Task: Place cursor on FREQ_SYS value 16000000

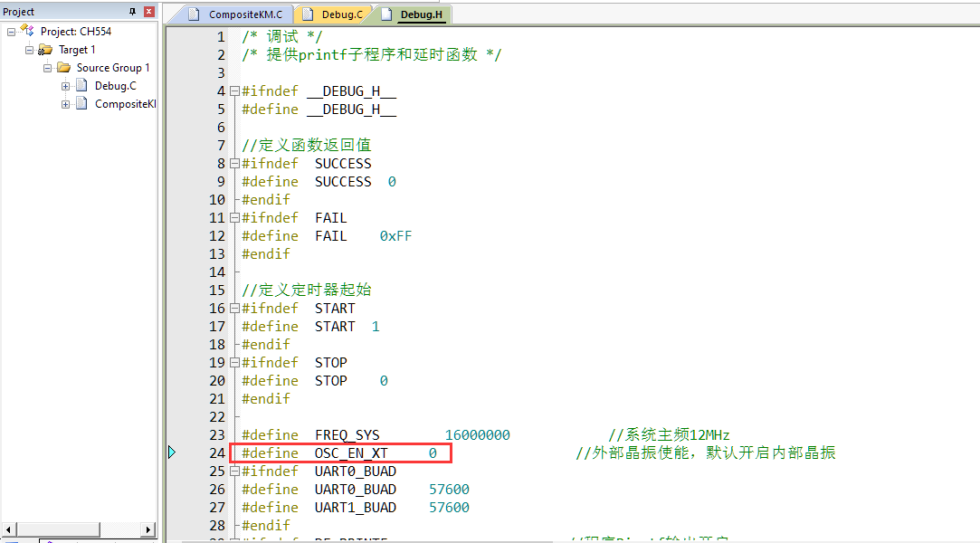Action: click(477, 435)
